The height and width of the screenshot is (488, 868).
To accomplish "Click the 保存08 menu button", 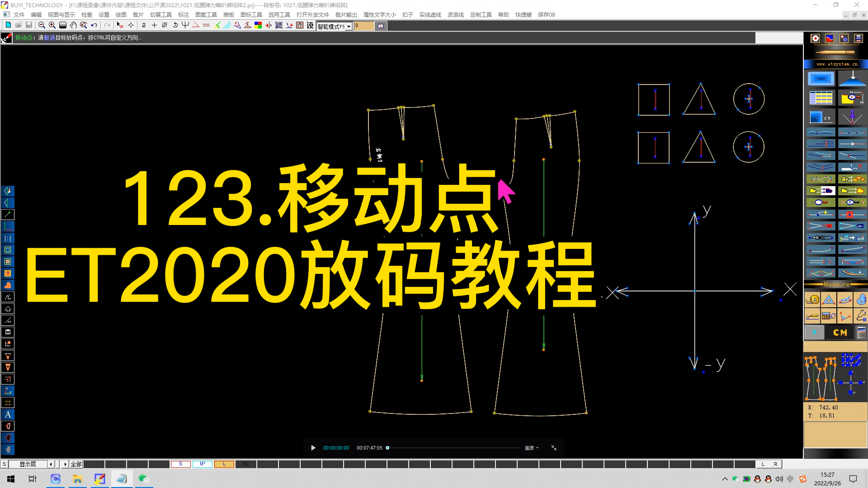I will pyautogui.click(x=547, y=14).
